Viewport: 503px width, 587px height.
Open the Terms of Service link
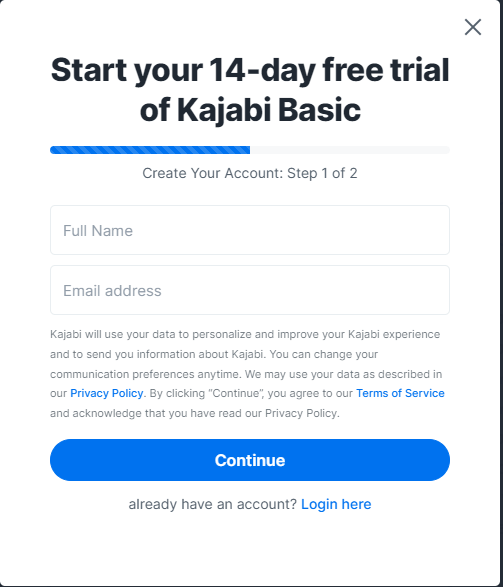(400, 393)
